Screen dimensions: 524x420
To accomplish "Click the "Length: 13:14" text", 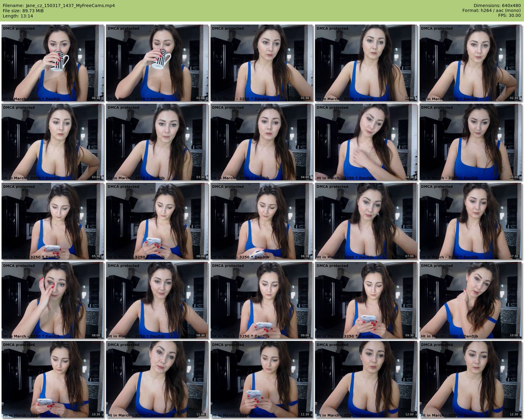I will [18, 16].
